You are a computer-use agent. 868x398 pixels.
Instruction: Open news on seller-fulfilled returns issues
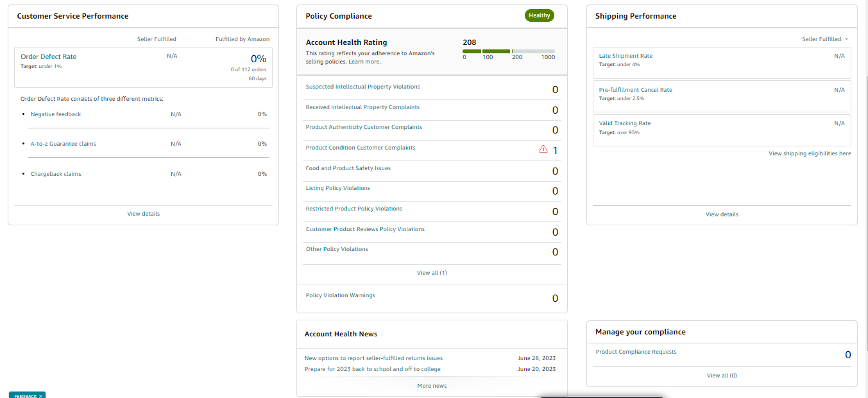pos(373,358)
